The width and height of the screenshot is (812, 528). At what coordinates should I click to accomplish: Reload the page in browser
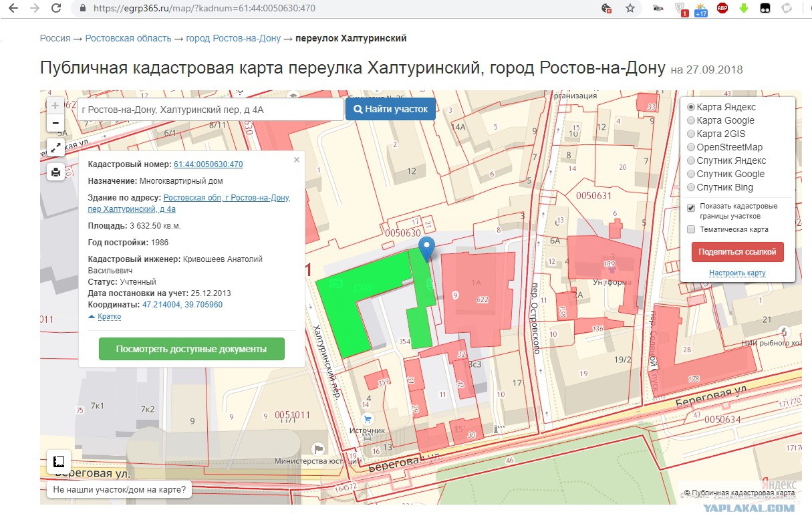click(x=56, y=9)
